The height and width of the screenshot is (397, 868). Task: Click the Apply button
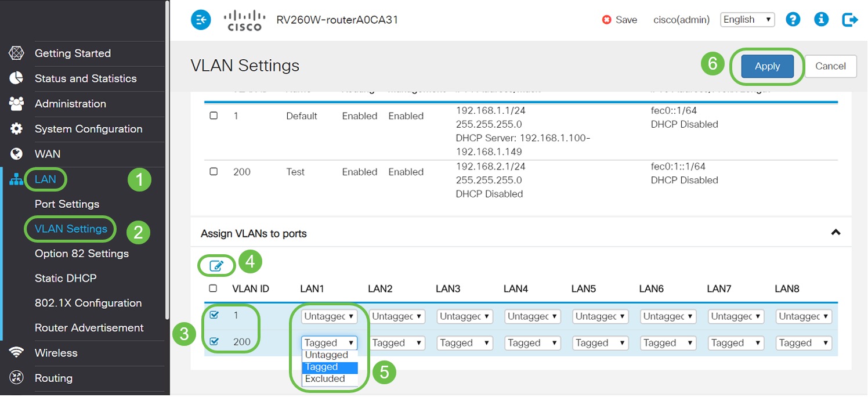tap(766, 66)
